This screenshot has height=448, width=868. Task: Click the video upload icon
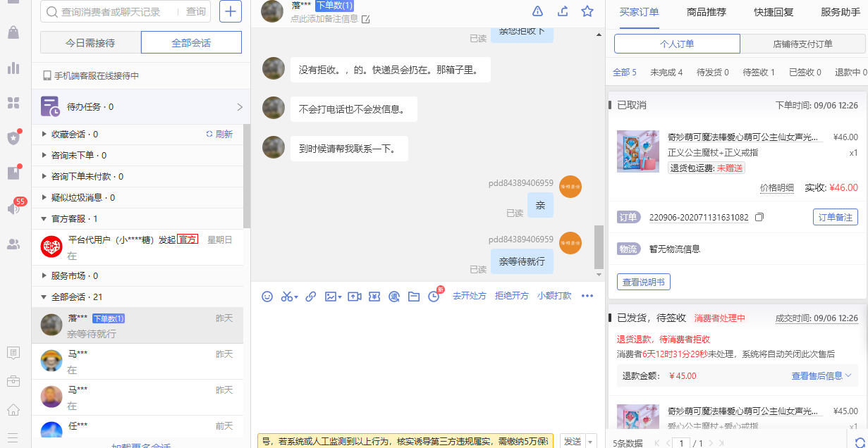pyautogui.click(x=354, y=297)
